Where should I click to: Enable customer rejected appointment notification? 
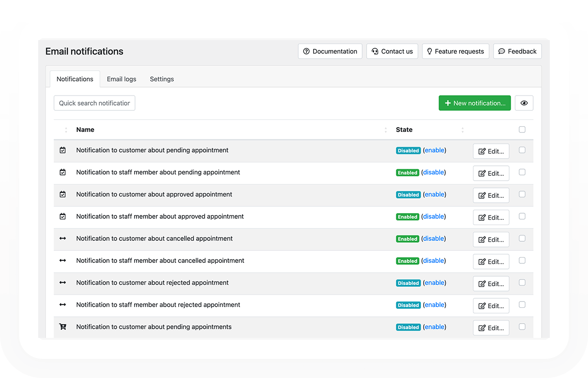[x=435, y=282]
